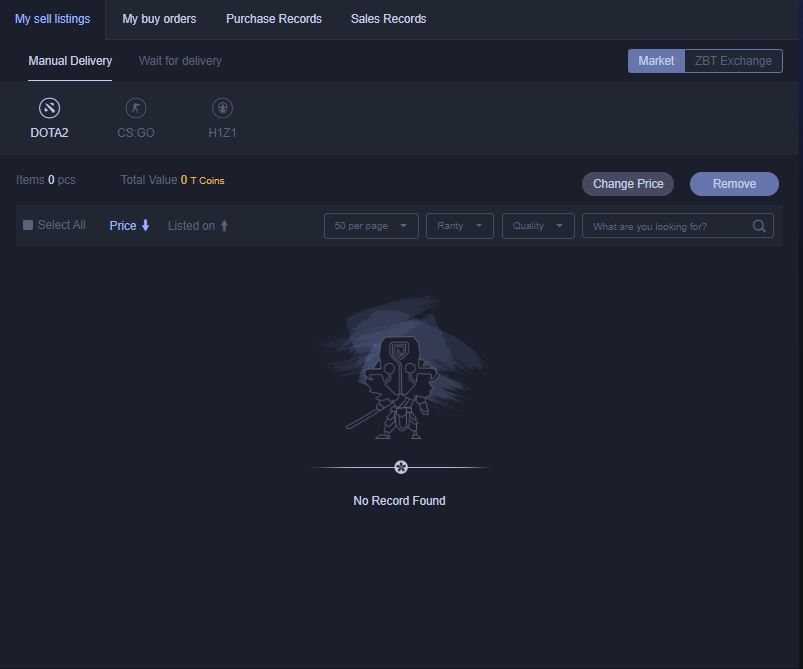This screenshot has height=669, width=803.
Task: Click the Total Value 0 T Coins text
Action: click(173, 180)
